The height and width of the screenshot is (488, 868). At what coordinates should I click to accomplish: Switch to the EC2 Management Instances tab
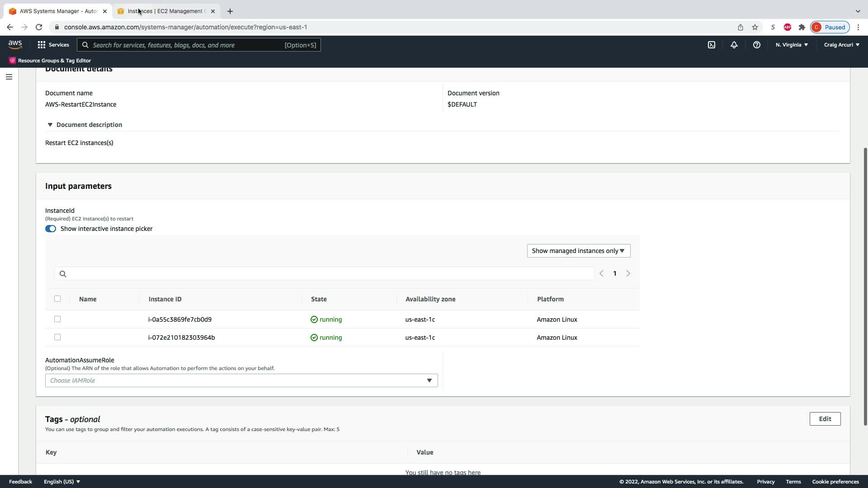166,11
